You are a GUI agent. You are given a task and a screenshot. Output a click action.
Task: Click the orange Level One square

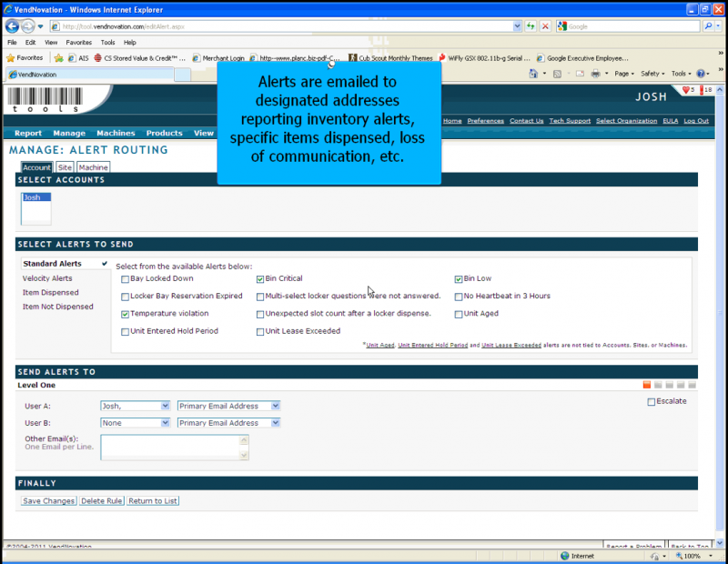[x=647, y=385]
